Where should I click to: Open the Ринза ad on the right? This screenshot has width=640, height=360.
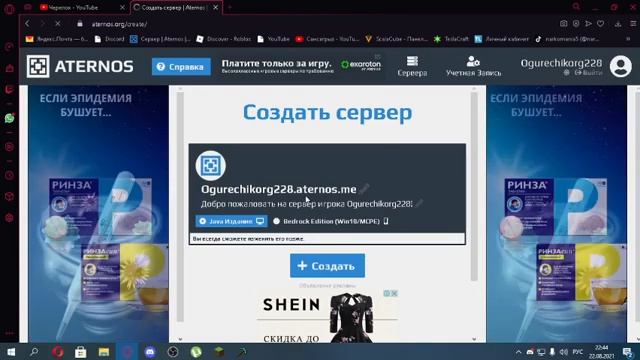[556, 214]
